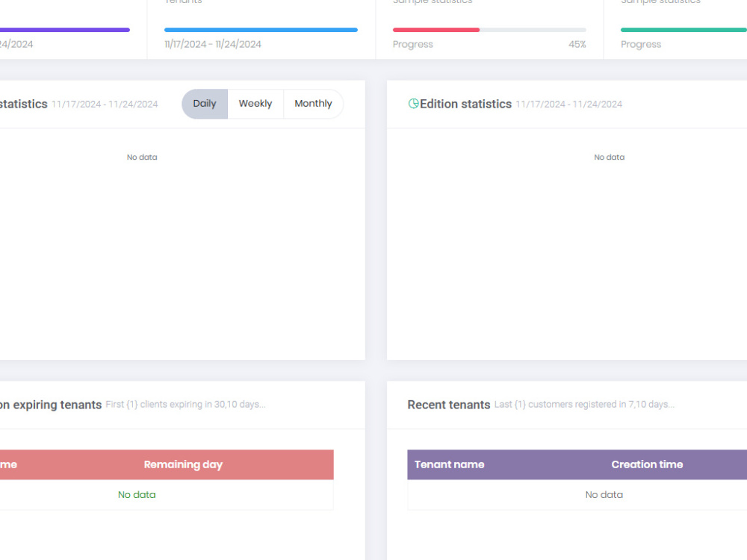Viewport: 747px width, 560px height.
Task: Click 'Last {1} customers registered' subtitle
Action: click(584, 404)
